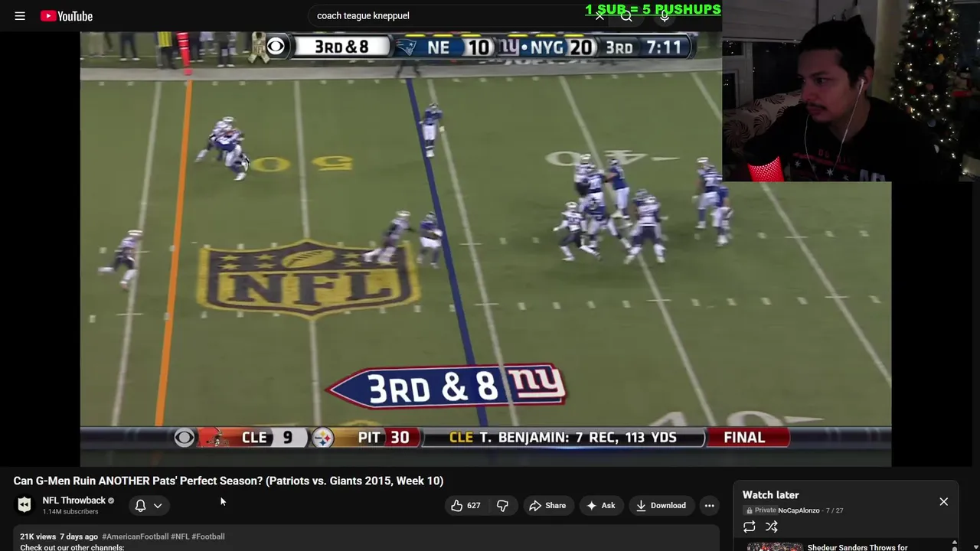Screen dimensions: 980x551
Task: Click the "21K views 7 days ago" text
Action: [x=59, y=536]
